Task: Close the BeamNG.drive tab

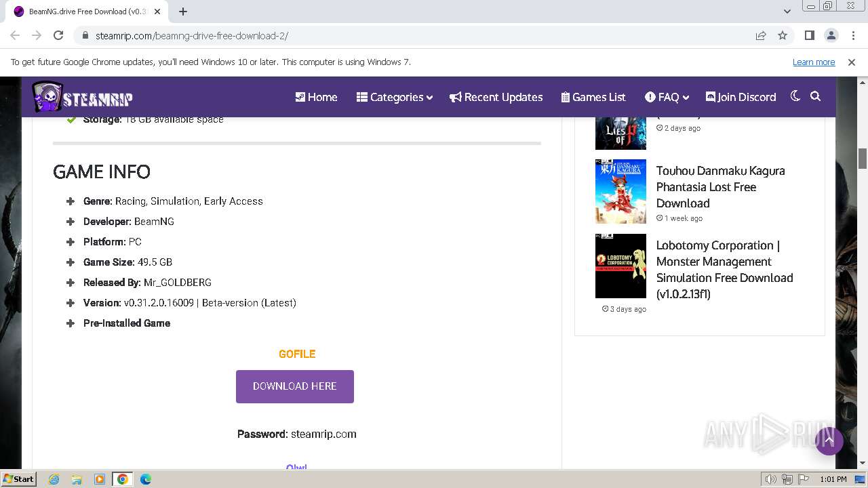Action: click(x=157, y=12)
